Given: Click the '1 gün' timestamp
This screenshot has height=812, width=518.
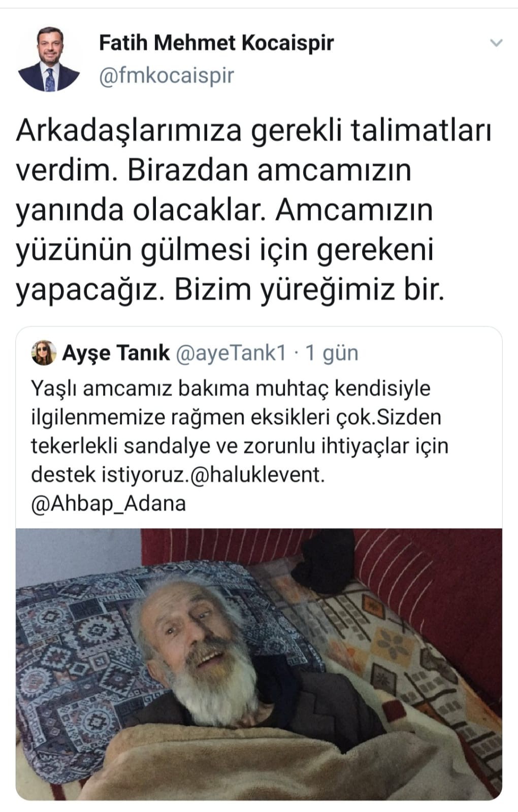Looking at the screenshot, I should pyautogui.click(x=331, y=353).
